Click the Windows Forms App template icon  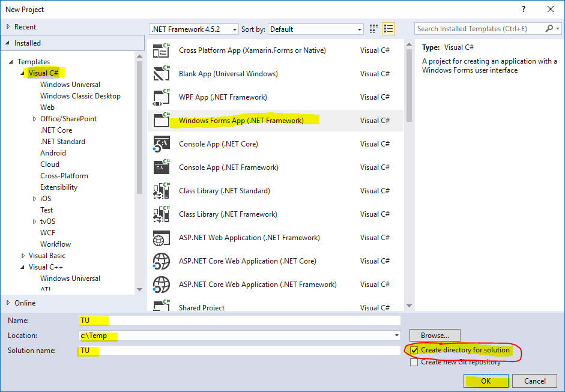click(162, 120)
